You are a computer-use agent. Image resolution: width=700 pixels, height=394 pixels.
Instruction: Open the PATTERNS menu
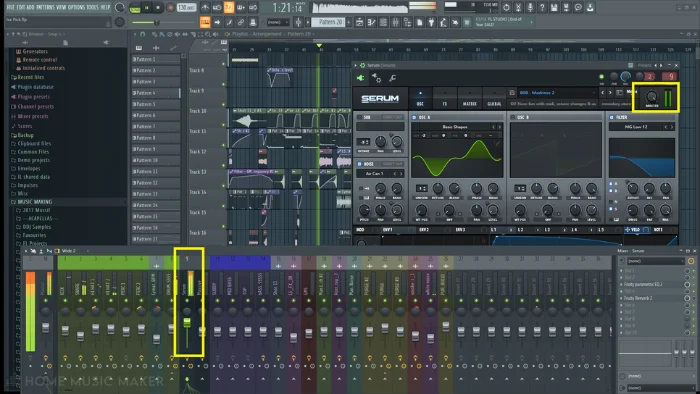[45, 7]
